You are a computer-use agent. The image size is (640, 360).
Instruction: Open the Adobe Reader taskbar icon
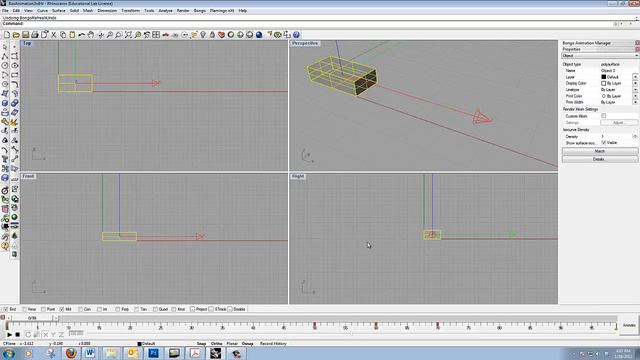pos(195,353)
